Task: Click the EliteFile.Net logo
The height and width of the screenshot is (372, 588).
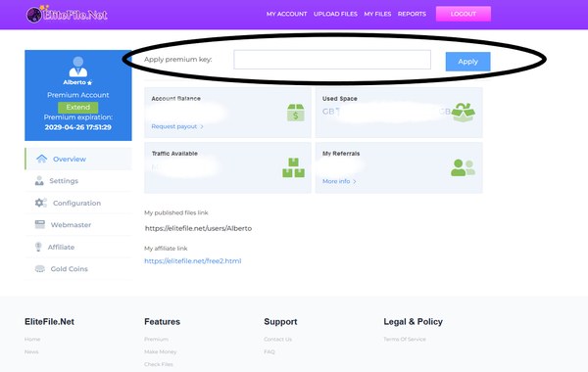Action: [67, 15]
